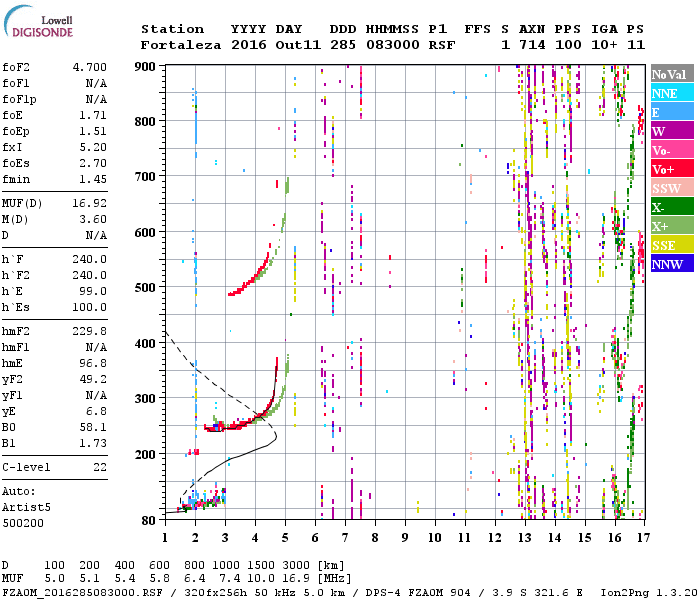Click the yF2 value 49.2
The image size is (700, 600).
pos(93,379)
